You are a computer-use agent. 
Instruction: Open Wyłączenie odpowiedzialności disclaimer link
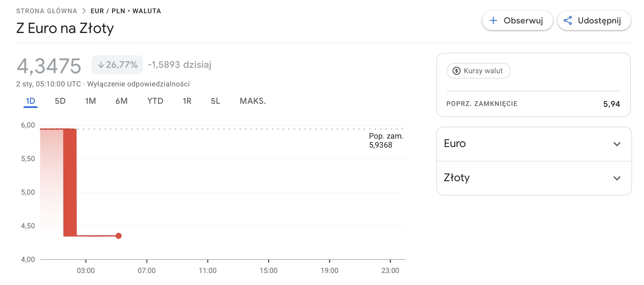point(138,84)
